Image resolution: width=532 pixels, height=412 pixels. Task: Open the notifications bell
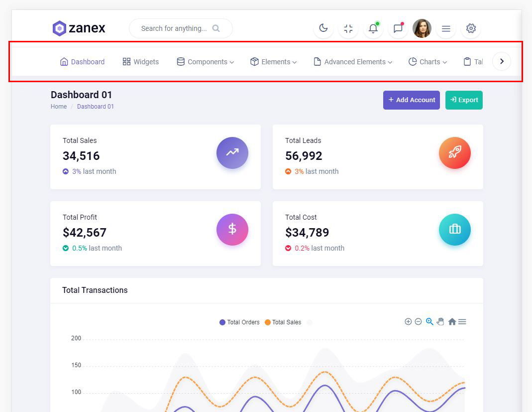[373, 28]
